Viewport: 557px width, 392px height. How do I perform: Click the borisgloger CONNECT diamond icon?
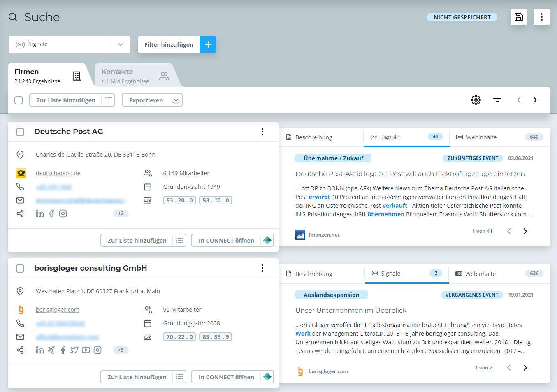[x=267, y=377]
